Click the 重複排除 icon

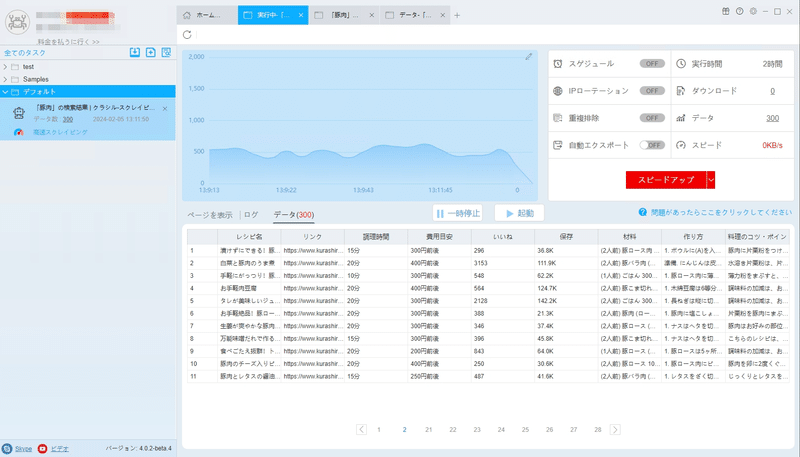click(x=558, y=118)
